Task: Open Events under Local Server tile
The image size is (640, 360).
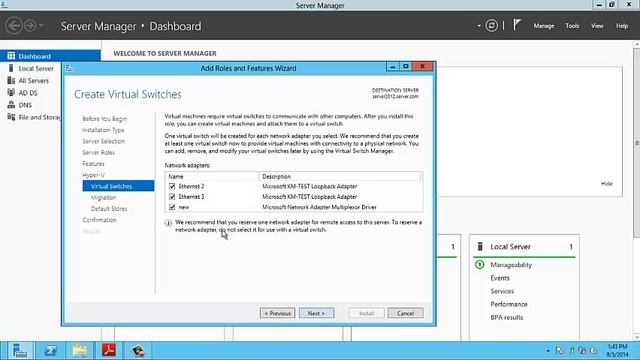Action: tap(500, 278)
